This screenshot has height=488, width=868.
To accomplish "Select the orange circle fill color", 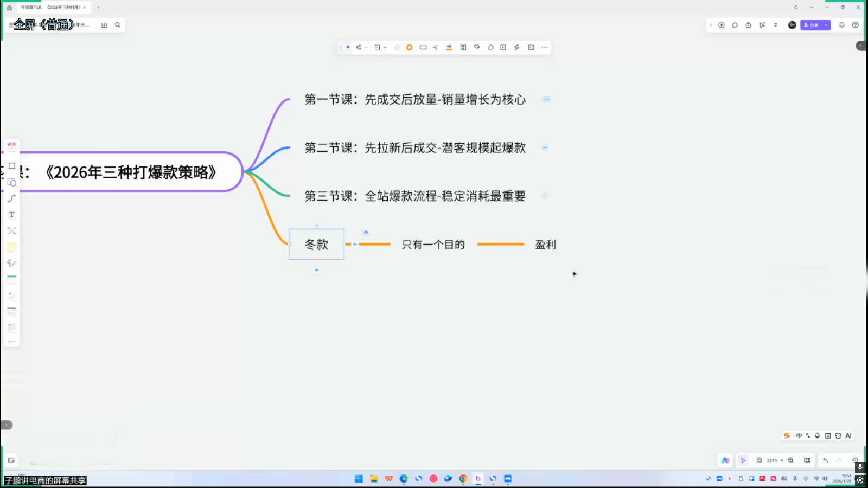I will tap(410, 47).
